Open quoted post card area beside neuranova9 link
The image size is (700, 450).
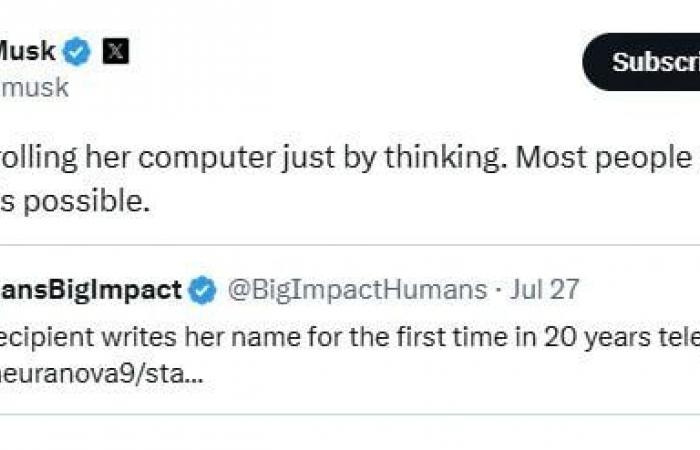(x=446, y=375)
